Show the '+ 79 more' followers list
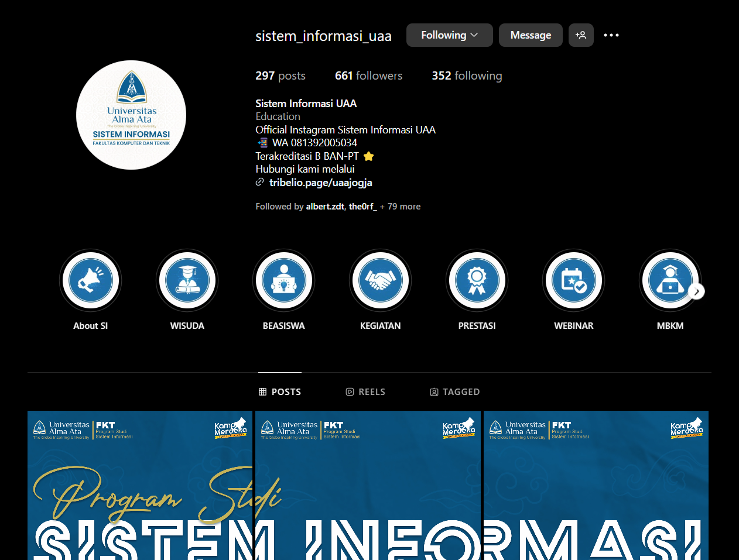 pyautogui.click(x=401, y=207)
